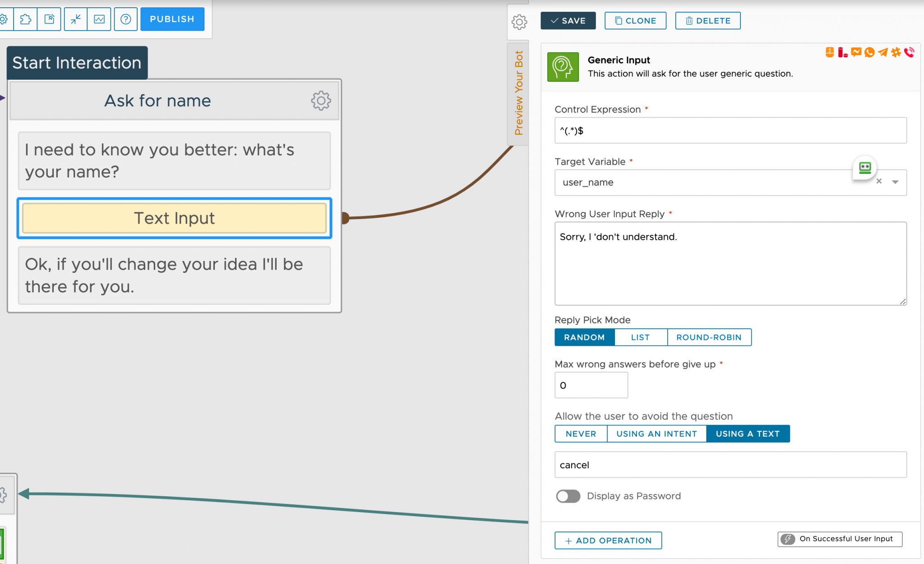Open On Successful User Input event selector

pyautogui.click(x=840, y=539)
